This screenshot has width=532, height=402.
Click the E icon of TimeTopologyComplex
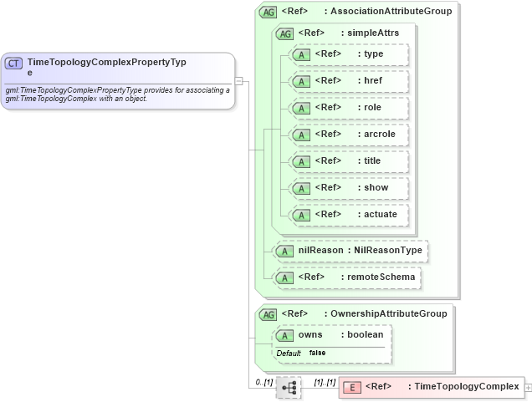point(352,388)
